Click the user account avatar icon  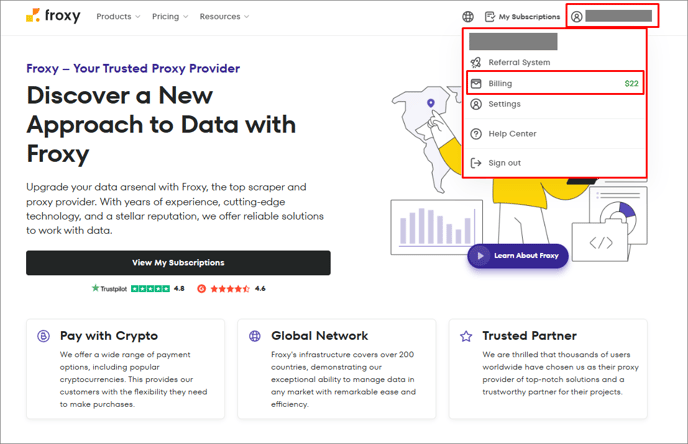tap(577, 17)
